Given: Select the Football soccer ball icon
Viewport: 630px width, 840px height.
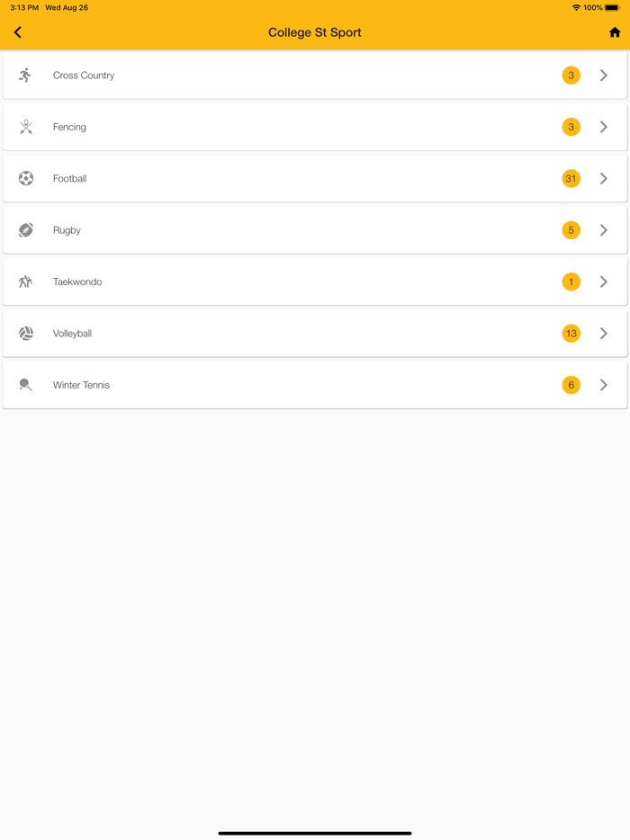Looking at the screenshot, I should pyautogui.click(x=25, y=178).
